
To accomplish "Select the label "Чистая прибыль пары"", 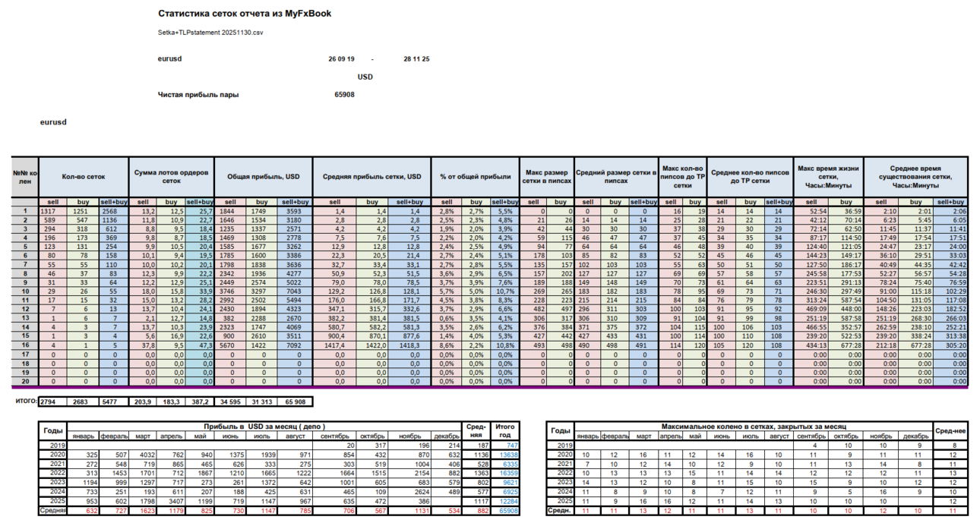I will (x=198, y=95).
